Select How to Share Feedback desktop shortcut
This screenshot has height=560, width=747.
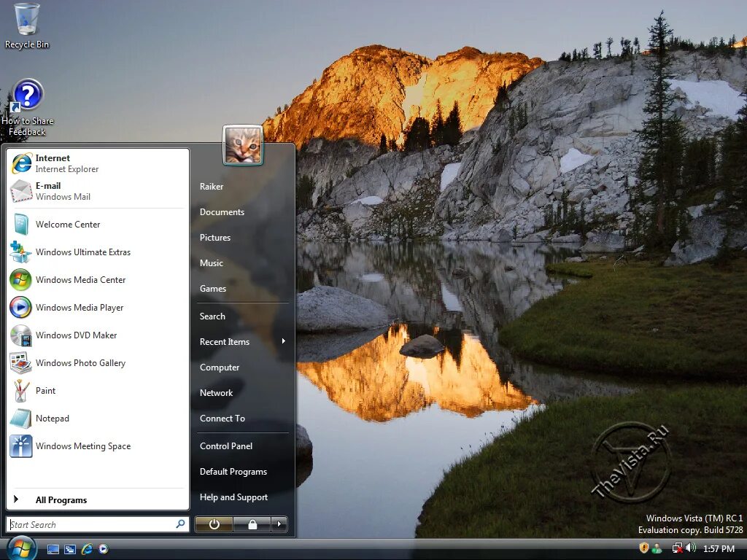27,109
